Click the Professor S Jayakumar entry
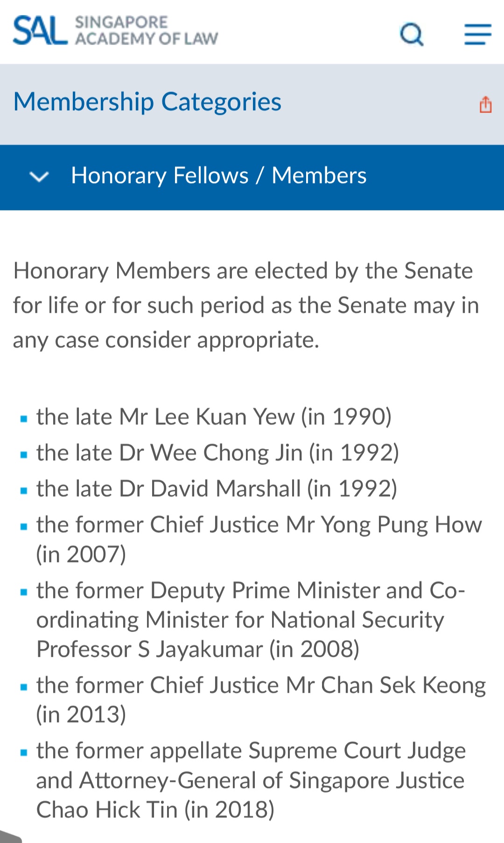The width and height of the screenshot is (504, 843). click(x=251, y=619)
